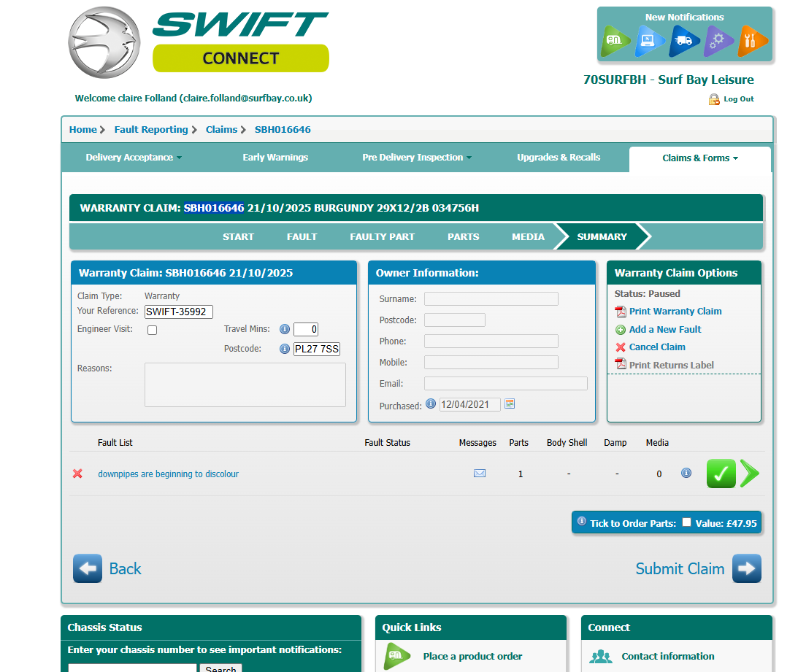The image size is (798, 672).
Task: Open the Upgrades & Recalls tab
Action: point(559,158)
